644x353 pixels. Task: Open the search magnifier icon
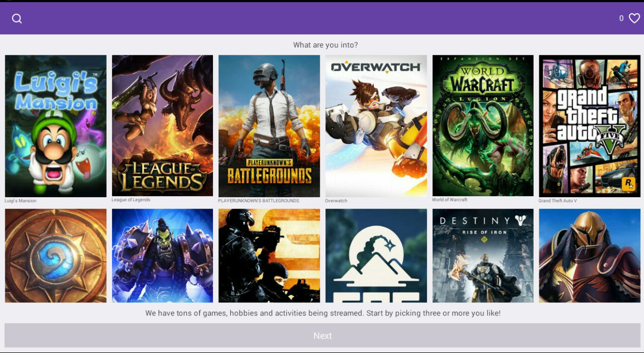(17, 19)
